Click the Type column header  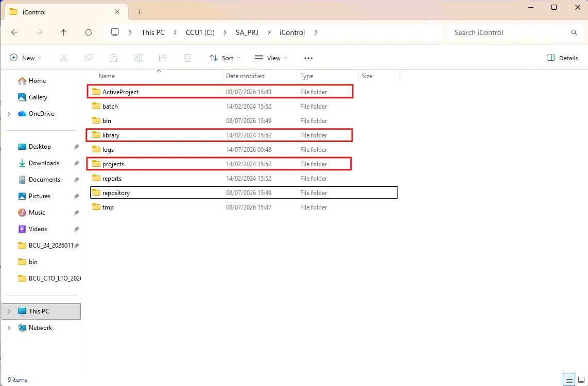[x=327, y=76]
